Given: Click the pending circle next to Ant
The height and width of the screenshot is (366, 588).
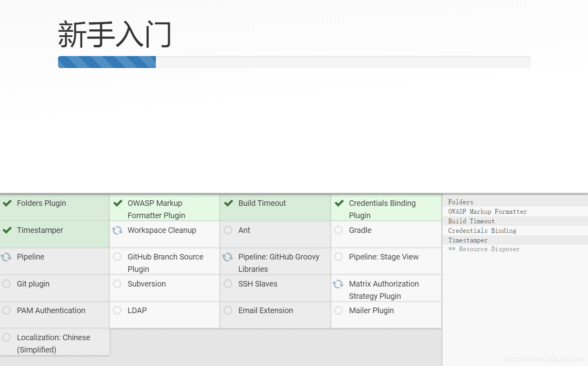Looking at the screenshot, I should [228, 230].
